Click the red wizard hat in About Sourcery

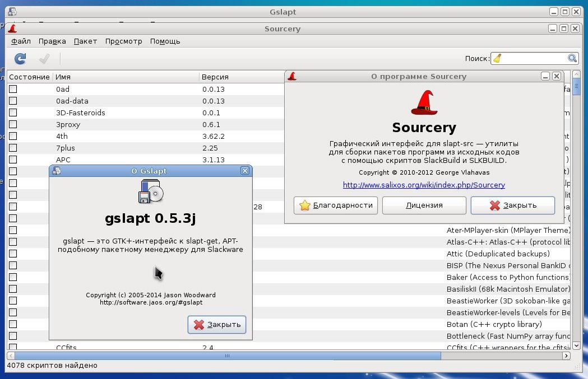click(424, 102)
